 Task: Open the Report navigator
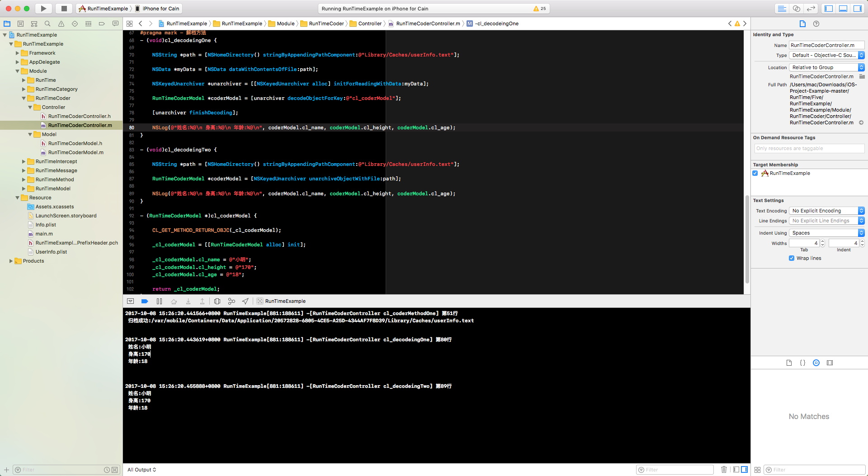pyautogui.click(x=115, y=24)
